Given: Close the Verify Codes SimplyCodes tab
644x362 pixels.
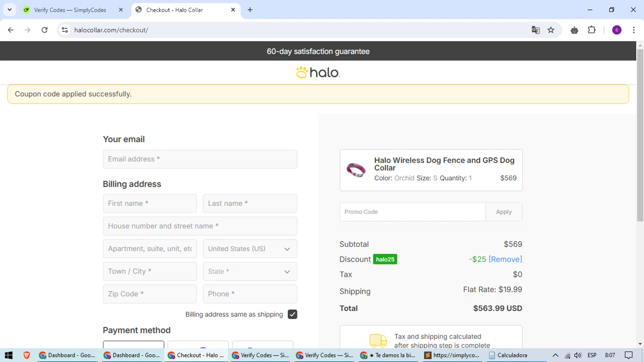Looking at the screenshot, I should point(121,10).
